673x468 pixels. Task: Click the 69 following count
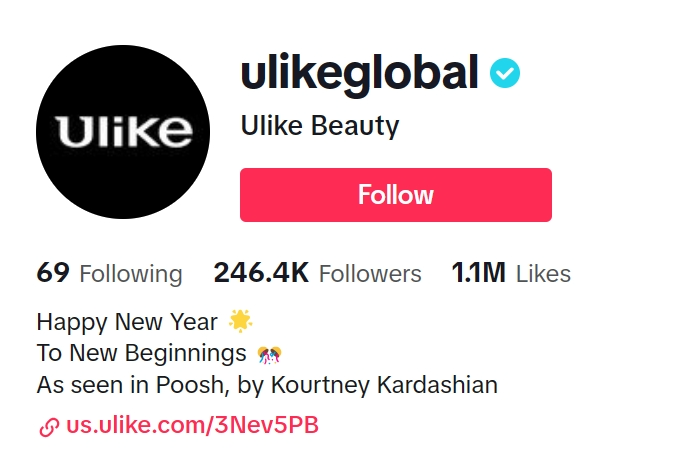click(x=52, y=273)
